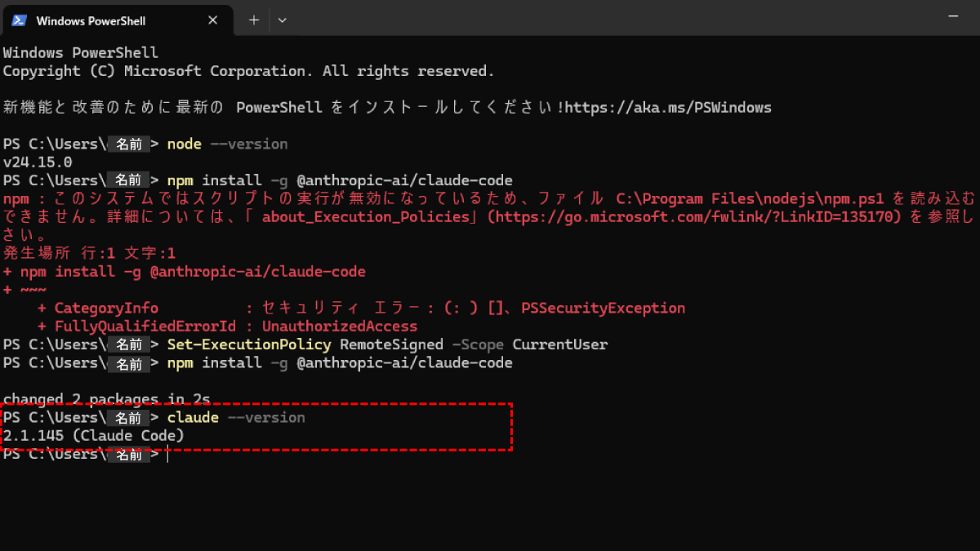Screen dimensions: 980x551
Task: Expand the new tab profile dropdown chevron
Action: tap(283, 20)
